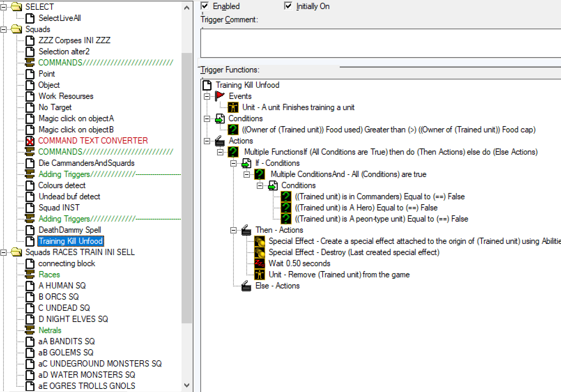The height and width of the screenshot is (392, 561).
Task: Click the Multiple Functions If icon
Action: [233, 152]
